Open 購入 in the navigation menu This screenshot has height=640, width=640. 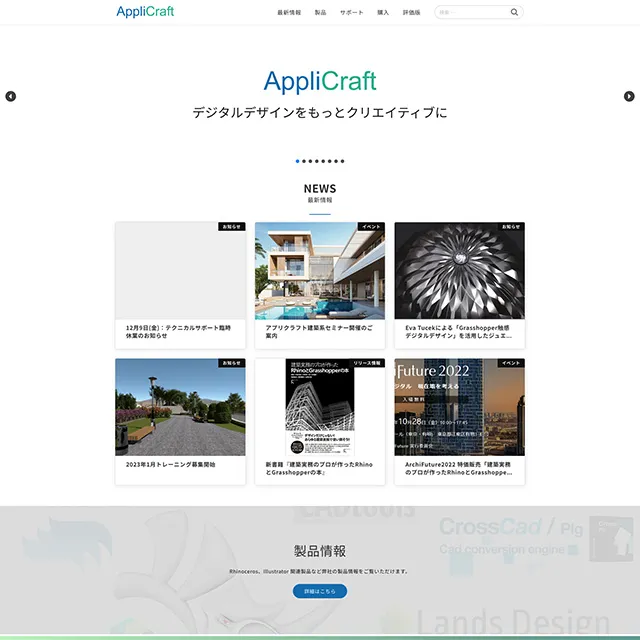point(383,13)
